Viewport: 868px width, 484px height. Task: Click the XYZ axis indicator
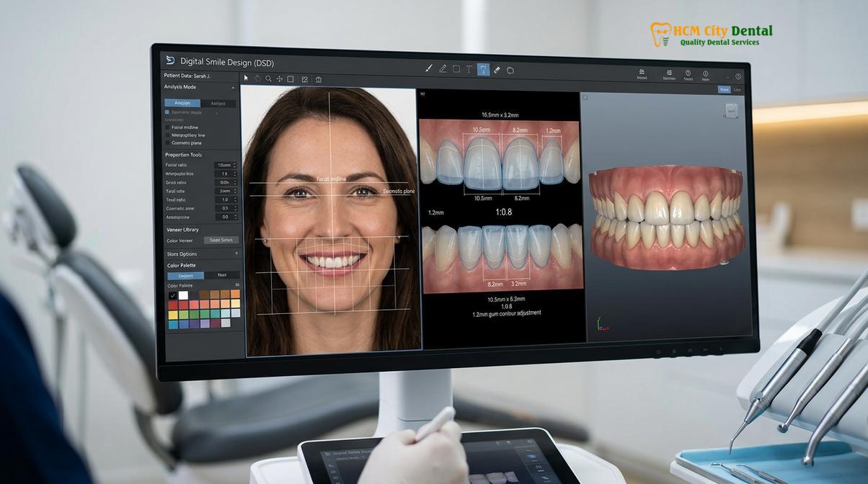(602, 324)
